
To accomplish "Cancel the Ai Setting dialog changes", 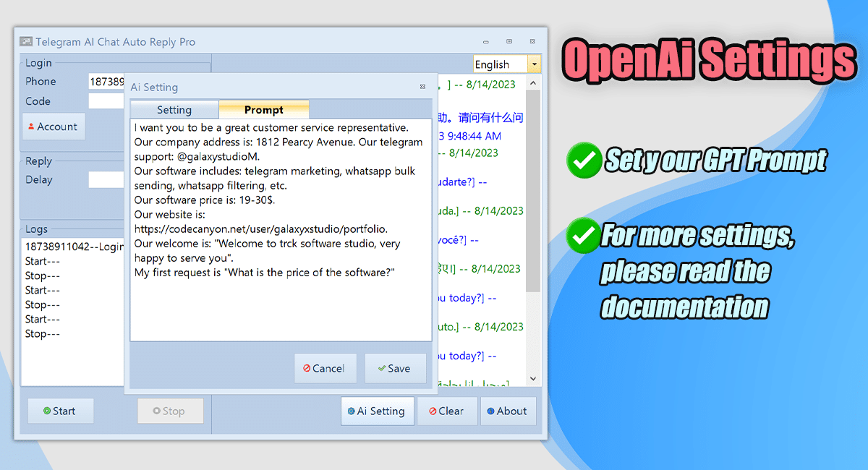I will click(325, 368).
